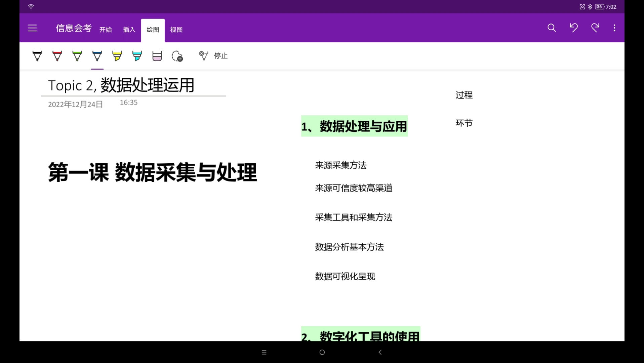The image size is (644, 363).
Task: Click the highlighted heading 1、数据处理与应用
Action: [x=354, y=126]
